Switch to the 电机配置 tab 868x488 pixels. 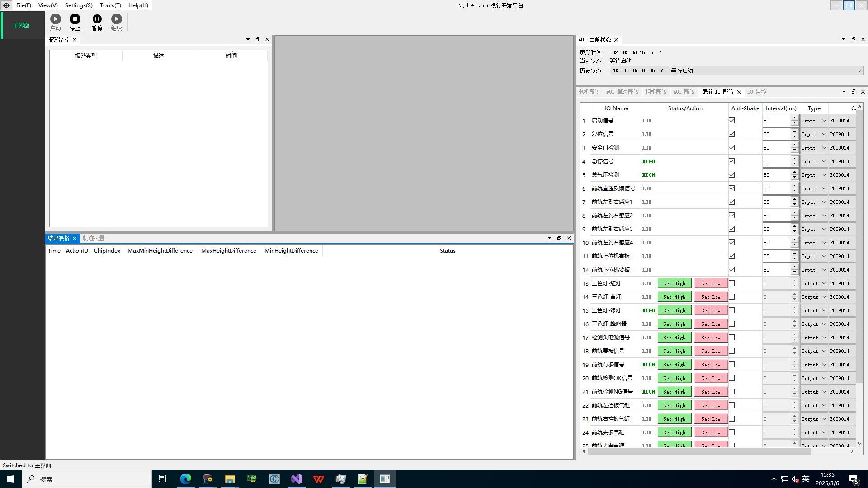(x=589, y=92)
